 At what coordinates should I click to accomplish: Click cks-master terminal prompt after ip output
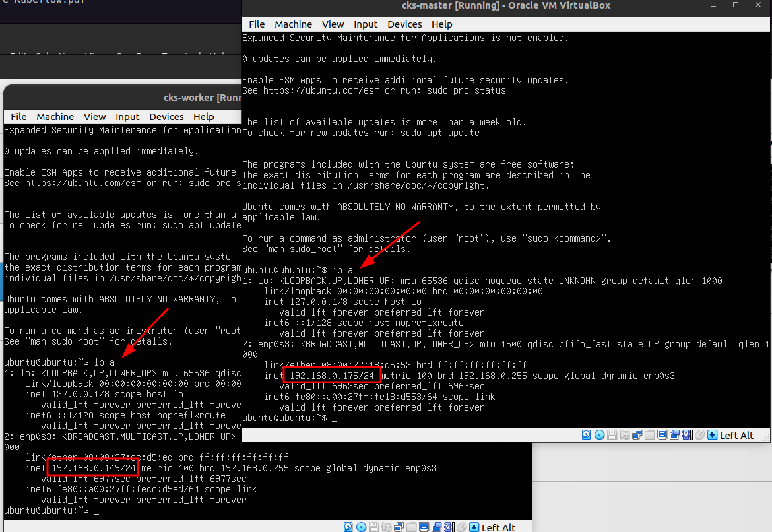[x=335, y=418]
